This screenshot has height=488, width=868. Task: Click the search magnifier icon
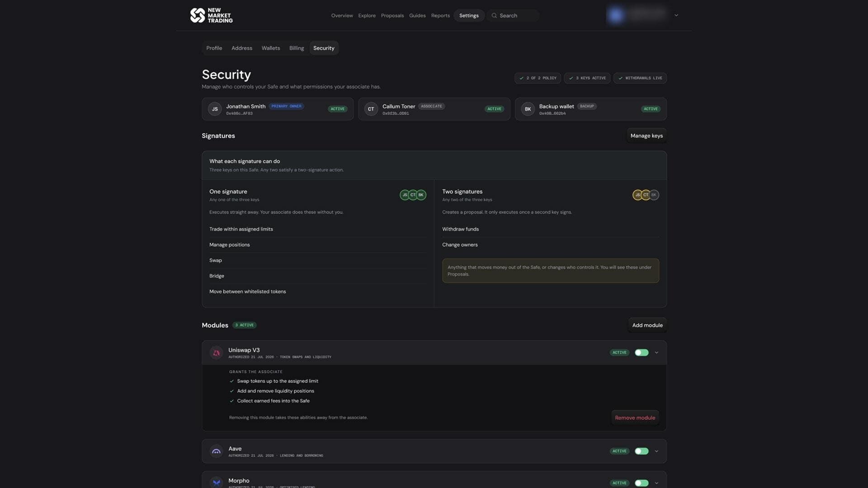(494, 15)
